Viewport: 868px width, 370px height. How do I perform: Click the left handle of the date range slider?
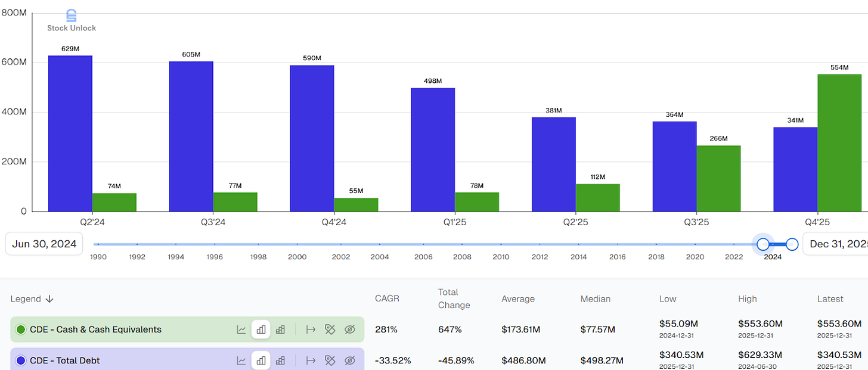click(x=763, y=244)
